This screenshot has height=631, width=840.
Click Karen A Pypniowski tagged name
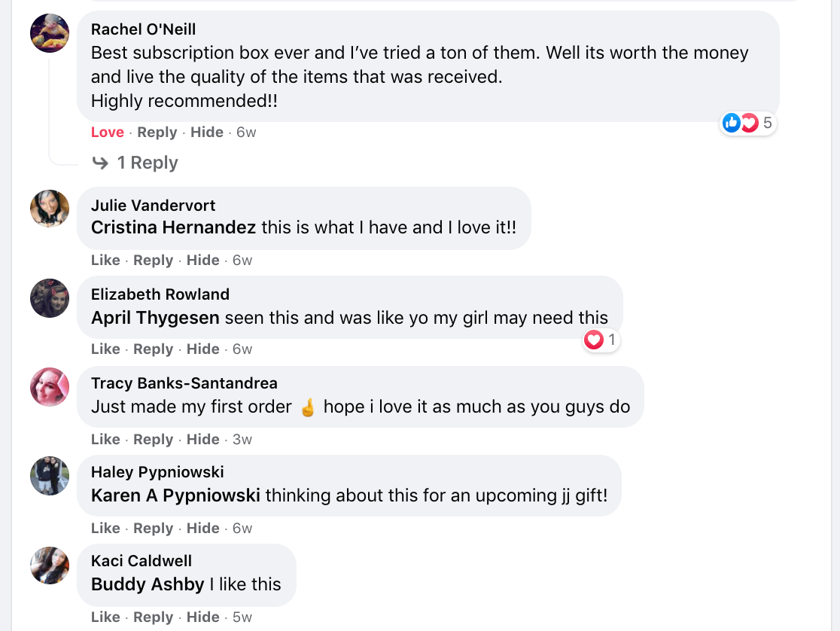175,495
